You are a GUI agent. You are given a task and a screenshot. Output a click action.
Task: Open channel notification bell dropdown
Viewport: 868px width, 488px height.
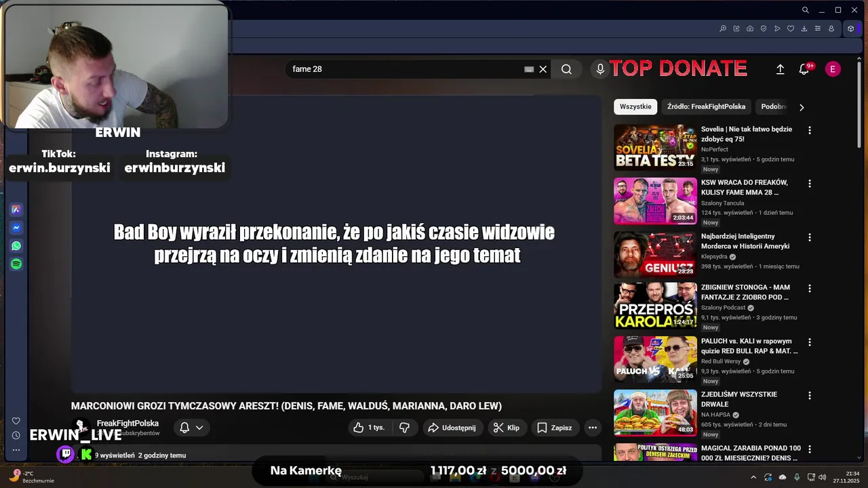[191, 428]
